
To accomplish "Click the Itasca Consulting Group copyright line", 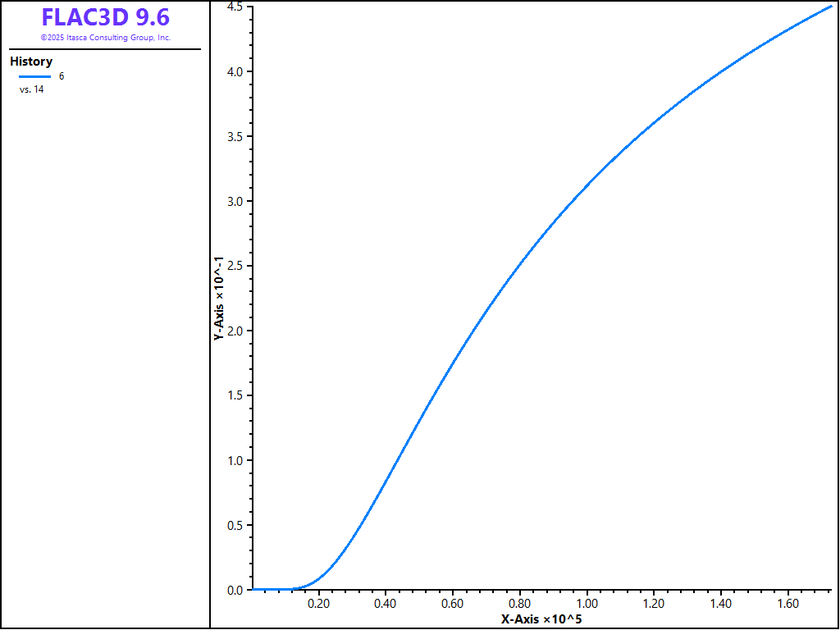I will (x=106, y=38).
